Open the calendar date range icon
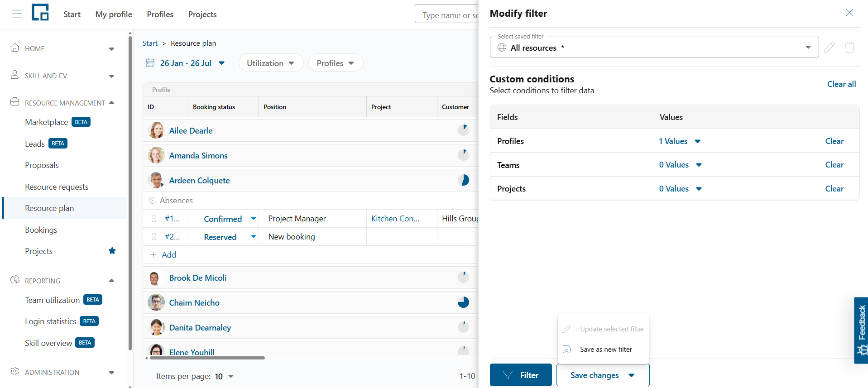Screen dimensions: 868x388 coord(150,63)
